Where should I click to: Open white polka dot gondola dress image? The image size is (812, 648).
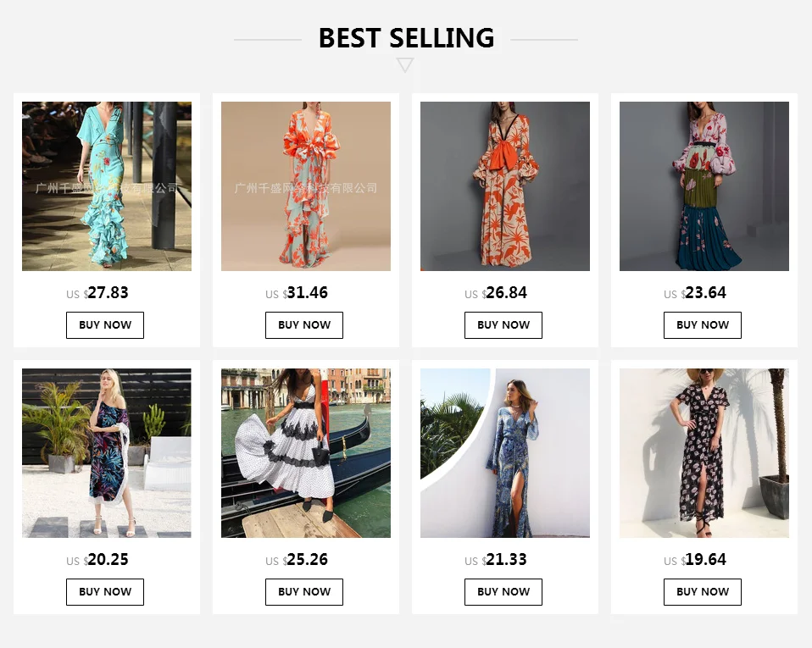[306, 453]
